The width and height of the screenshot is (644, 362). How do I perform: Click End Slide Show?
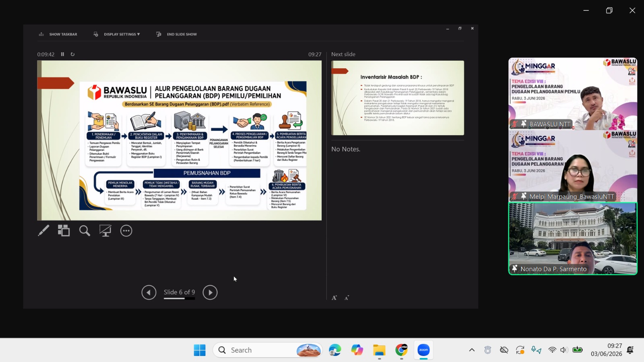point(177,34)
